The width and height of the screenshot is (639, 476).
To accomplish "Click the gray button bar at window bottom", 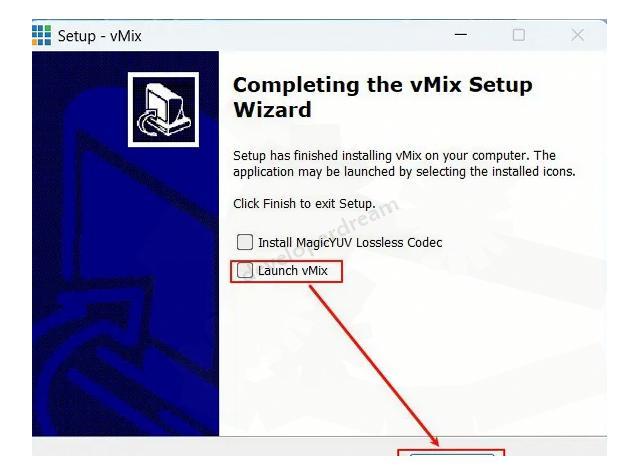I will pos(320,446).
